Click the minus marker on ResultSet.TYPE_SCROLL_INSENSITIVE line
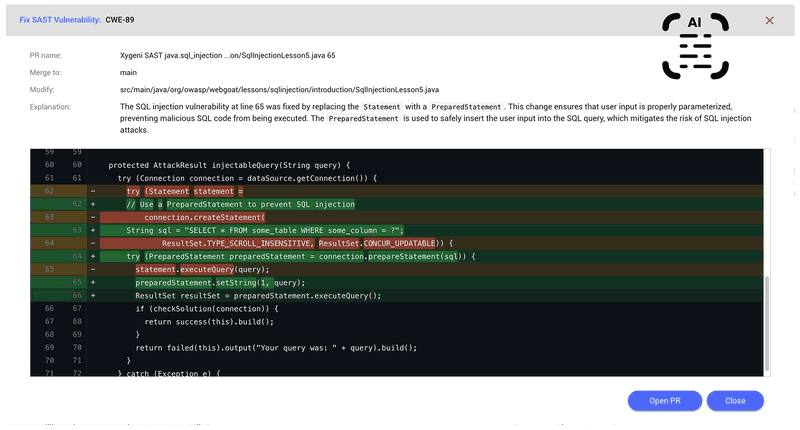Image resolution: width=800 pixels, height=430 pixels. [93, 242]
